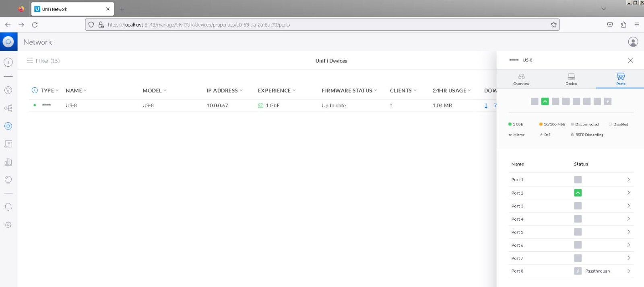Click the browser address bar URL field
644x287 pixels.
322,25
